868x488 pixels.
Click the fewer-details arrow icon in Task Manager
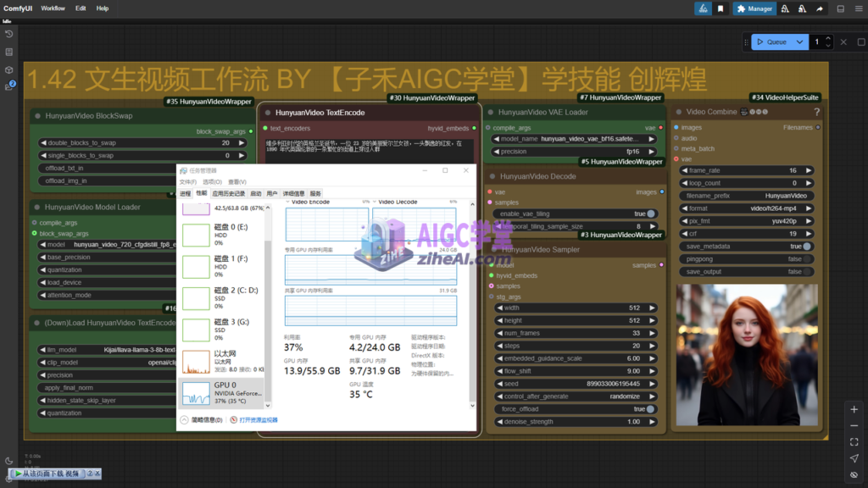click(x=184, y=420)
